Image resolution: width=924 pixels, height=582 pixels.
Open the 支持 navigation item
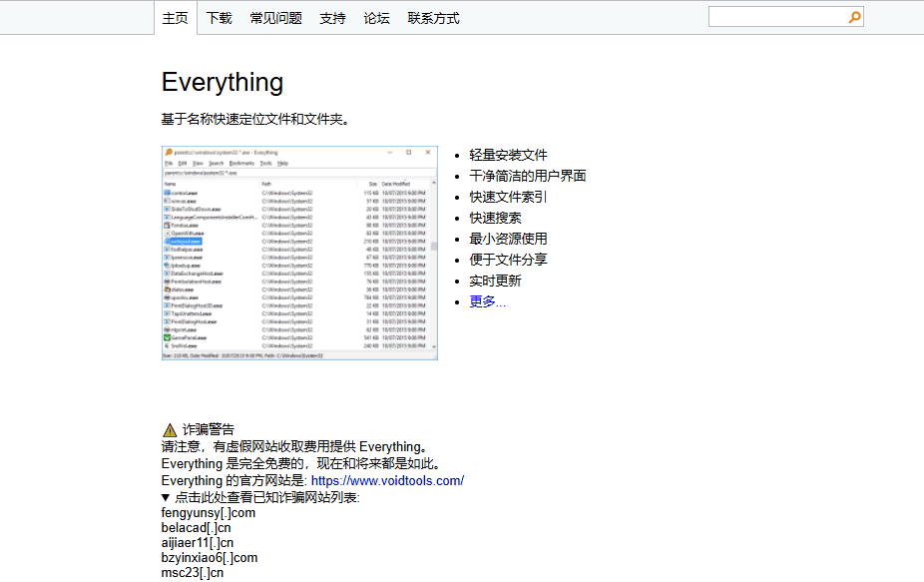pyautogui.click(x=332, y=18)
